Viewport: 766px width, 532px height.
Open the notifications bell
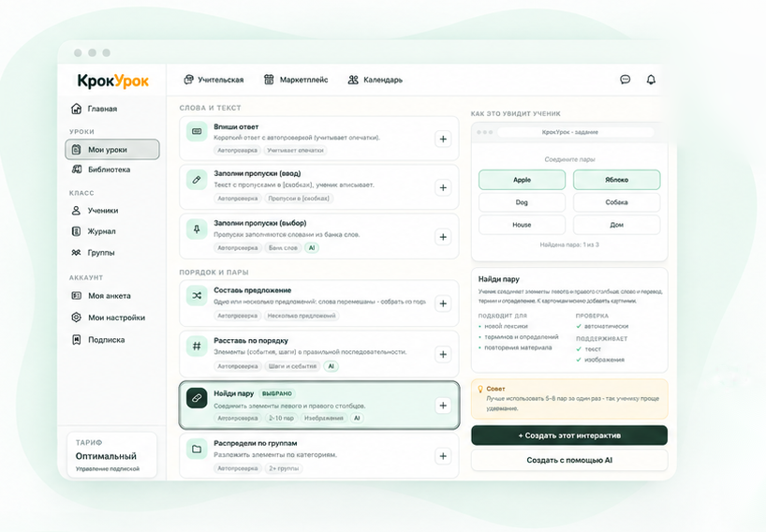651,80
